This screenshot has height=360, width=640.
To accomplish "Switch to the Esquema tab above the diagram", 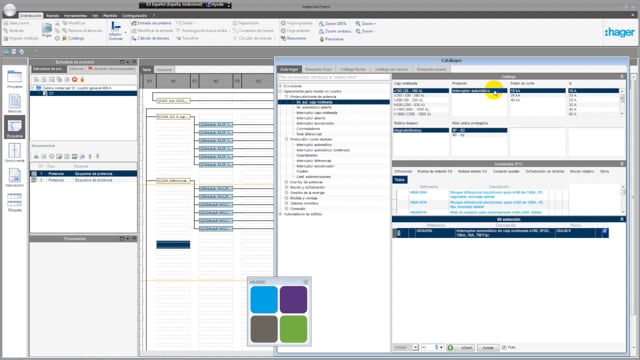I will [x=164, y=70].
